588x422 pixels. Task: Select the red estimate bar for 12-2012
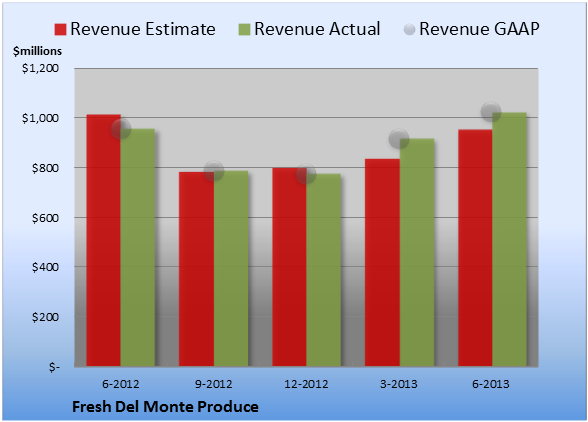pos(290,267)
